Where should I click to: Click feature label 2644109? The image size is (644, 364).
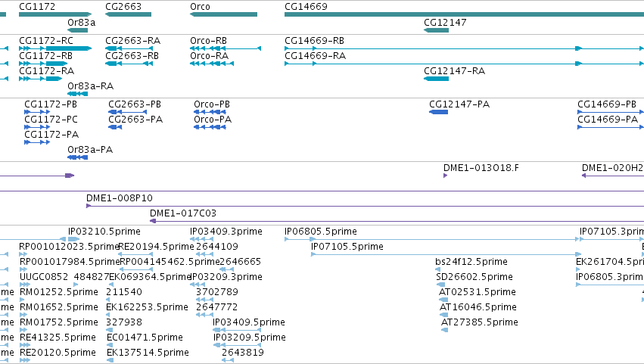[x=217, y=247]
